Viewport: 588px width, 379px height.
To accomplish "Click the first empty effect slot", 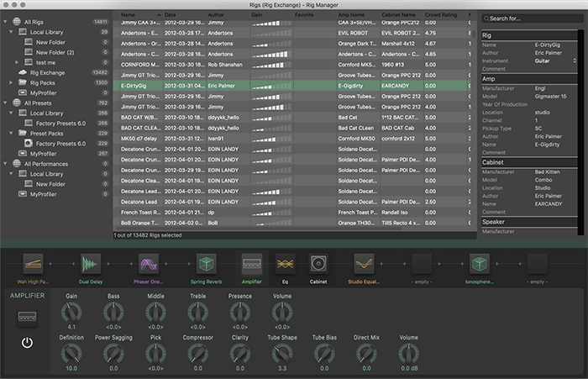I will 422,264.
